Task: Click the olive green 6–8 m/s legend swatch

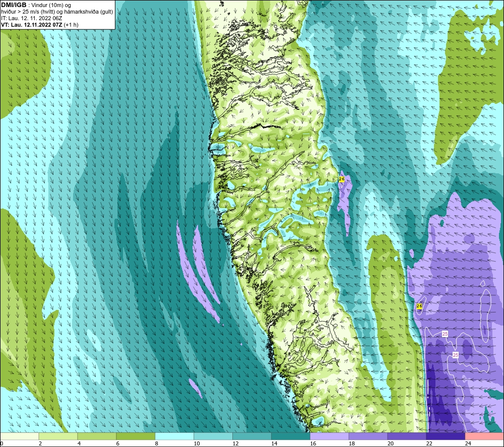Action: click(136, 436)
